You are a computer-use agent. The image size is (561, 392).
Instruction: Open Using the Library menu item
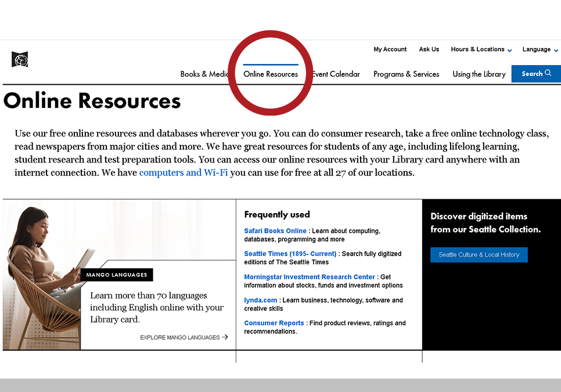tap(479, 74)
